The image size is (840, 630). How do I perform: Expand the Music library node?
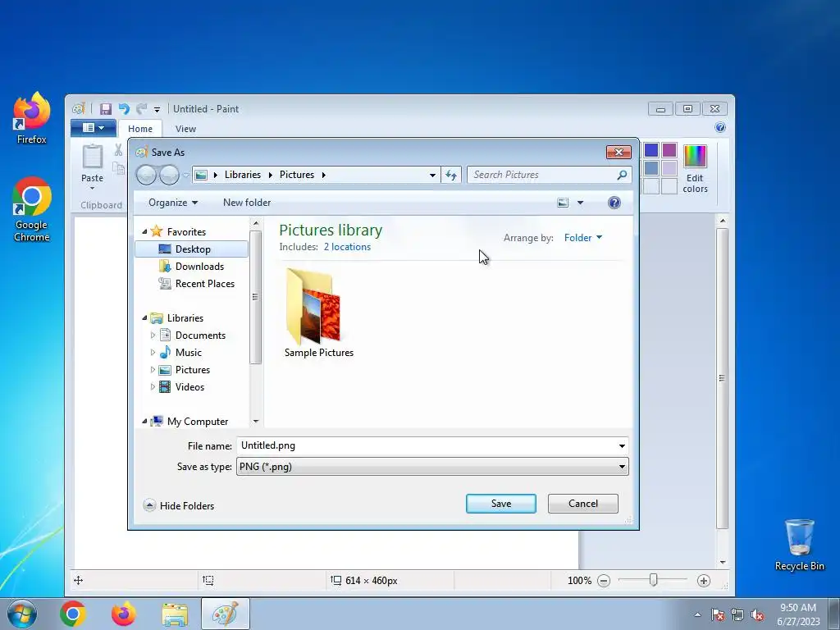tap(153, 353)
